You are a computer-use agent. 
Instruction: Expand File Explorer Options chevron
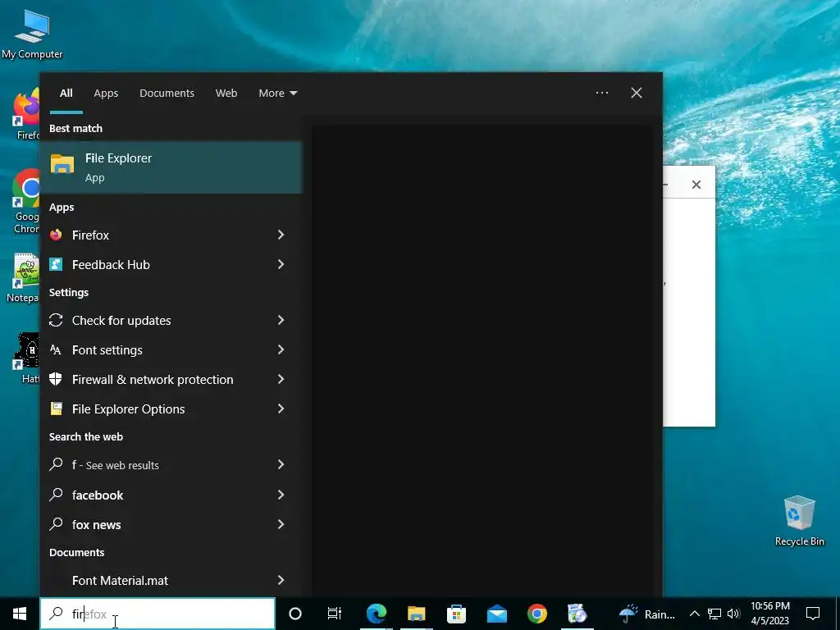pos(281,409)
